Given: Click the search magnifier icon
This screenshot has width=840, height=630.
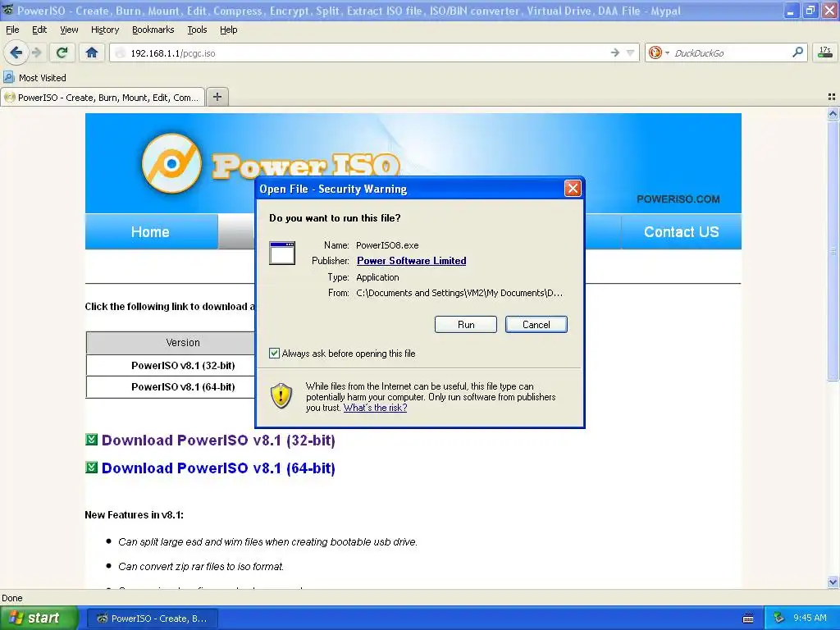Looking at the screenshot, I should click(x=797, y=52).
